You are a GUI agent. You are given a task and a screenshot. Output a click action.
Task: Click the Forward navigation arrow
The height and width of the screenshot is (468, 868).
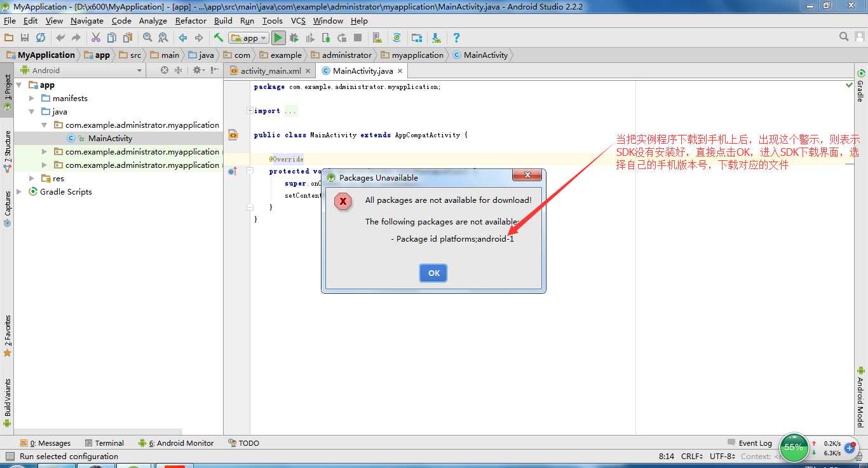point(199,38)
